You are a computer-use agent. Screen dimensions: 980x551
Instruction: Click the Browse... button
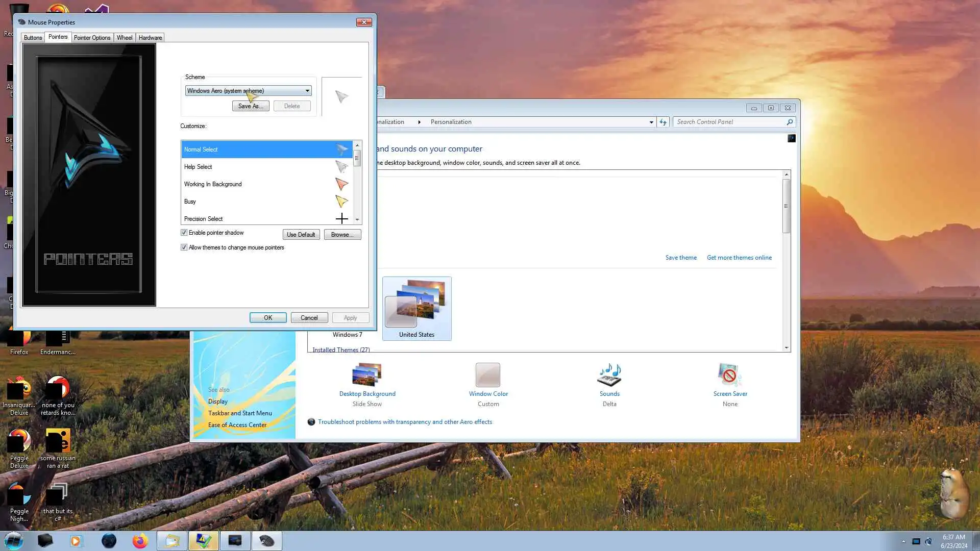[x=342, y=235]
